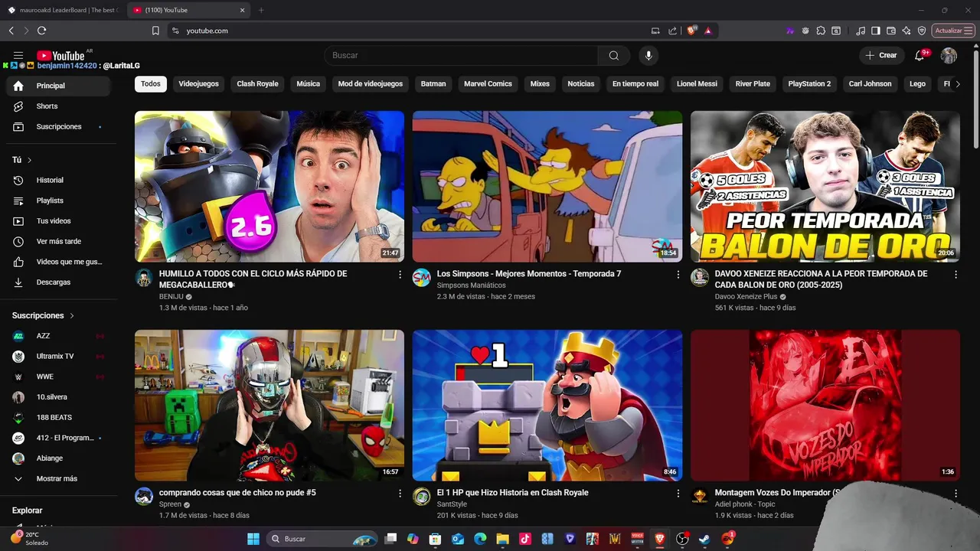Select the Música filter chip
980x551 pixels.
pyautogui.click(x=308, y=83)
